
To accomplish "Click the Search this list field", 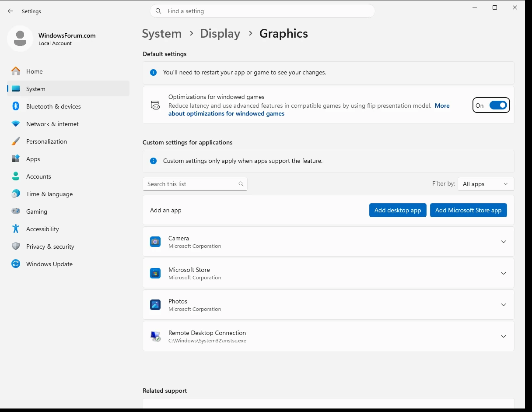I will (195, 184).
